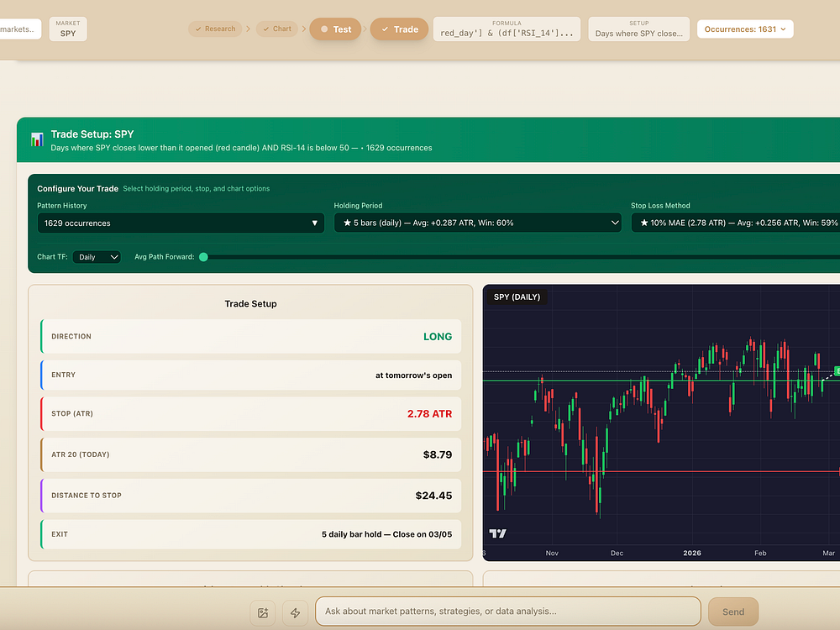Screen dimensions: 840x630
Task: Click the chat input Ask about market patterns
Action: [508, 612]
